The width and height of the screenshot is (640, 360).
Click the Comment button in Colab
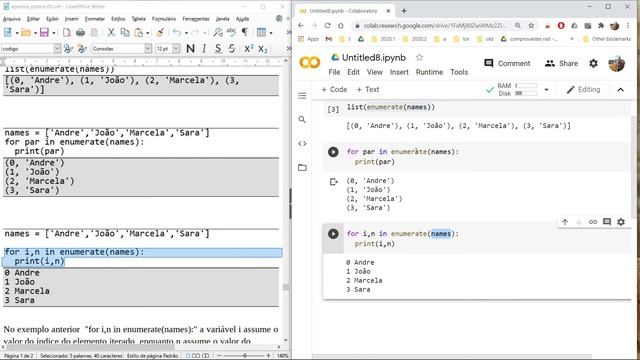coord(507,63)
